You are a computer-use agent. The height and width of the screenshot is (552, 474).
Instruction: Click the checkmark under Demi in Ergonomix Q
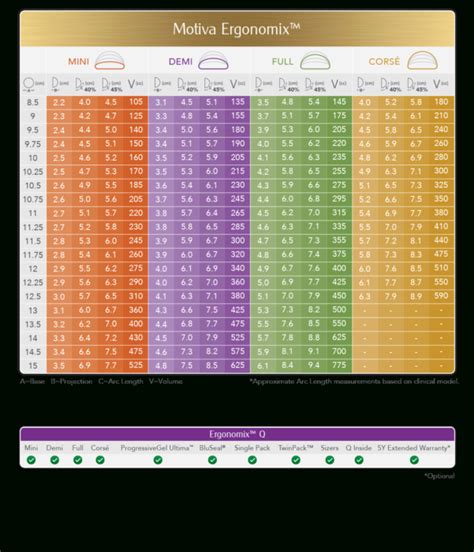tap(55, 460)
